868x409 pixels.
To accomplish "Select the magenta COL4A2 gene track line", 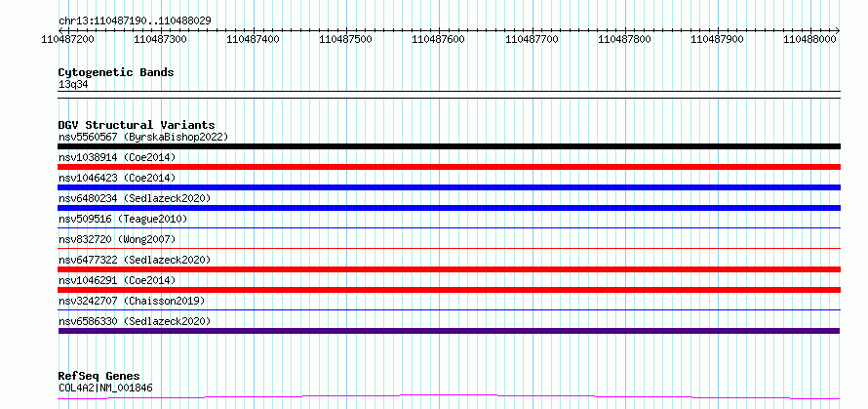I will click(x=449, y=397).
